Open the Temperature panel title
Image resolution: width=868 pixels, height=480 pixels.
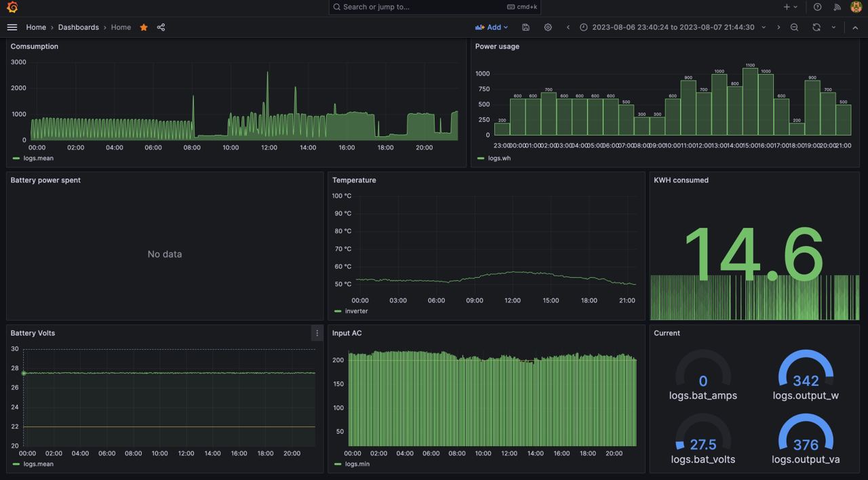(x=354, y=180)
